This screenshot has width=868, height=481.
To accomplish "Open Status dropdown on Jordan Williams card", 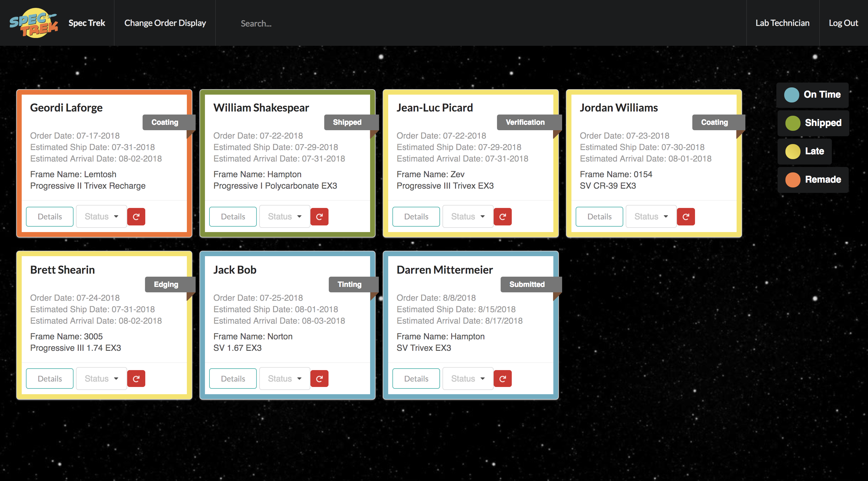I will (651, 217).
